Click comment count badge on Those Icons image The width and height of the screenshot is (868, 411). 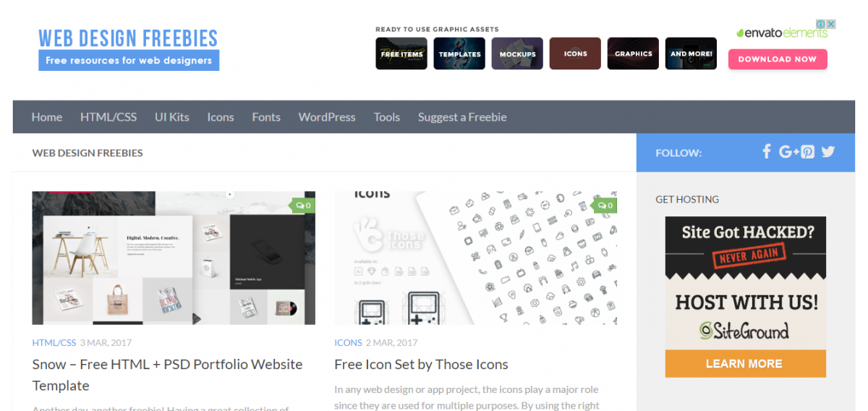click(x=605, y=205)
